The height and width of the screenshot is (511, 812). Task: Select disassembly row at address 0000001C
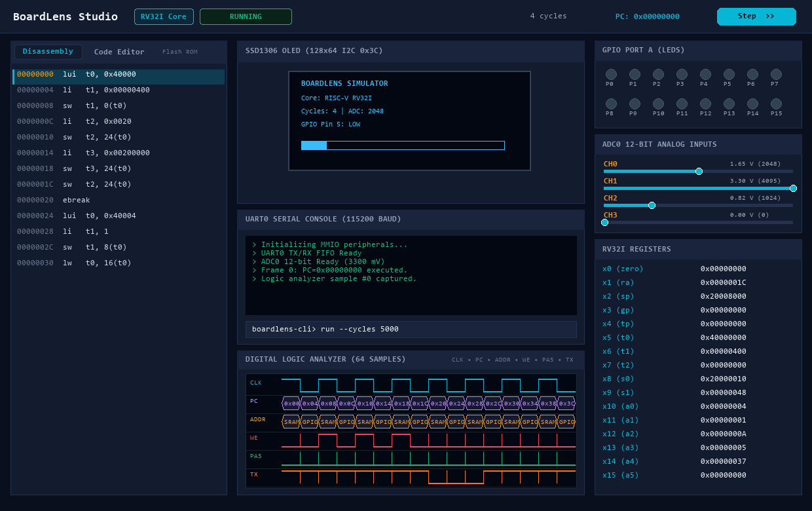point(119,184)
